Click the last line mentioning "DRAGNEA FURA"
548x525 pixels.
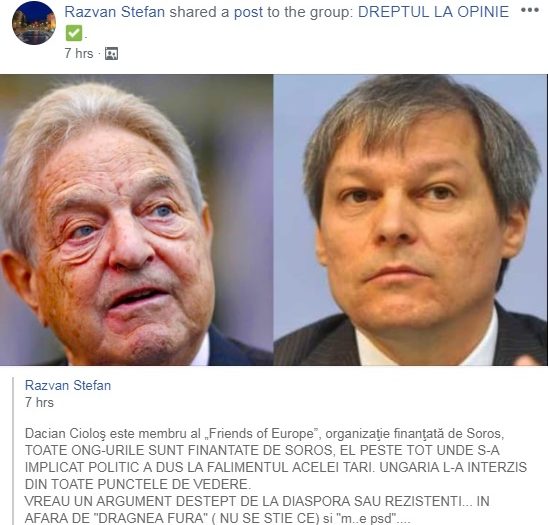point(217,518)
